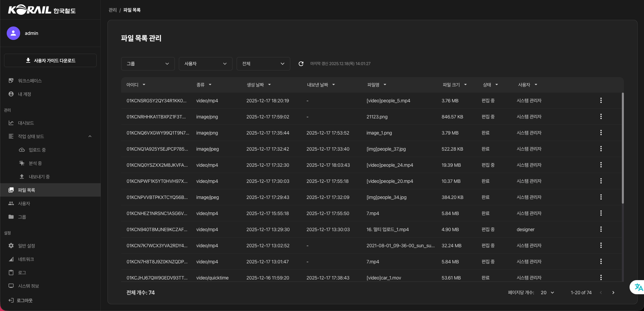This screenshot has width=644, height=311.
Task: Open the 사용자 filter dropdown
Action: click(x=205, y=64)
